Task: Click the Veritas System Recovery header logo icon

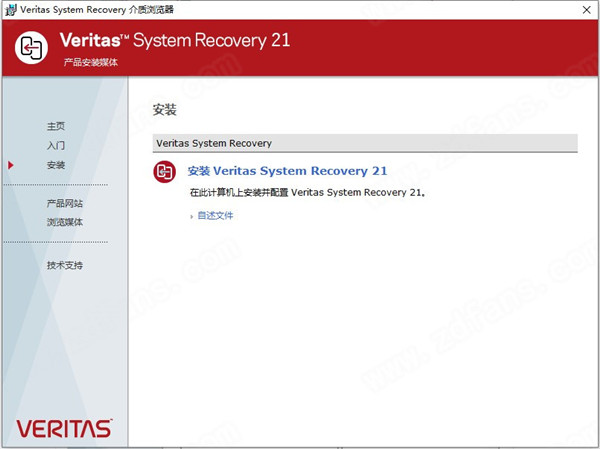Action: 31,47
